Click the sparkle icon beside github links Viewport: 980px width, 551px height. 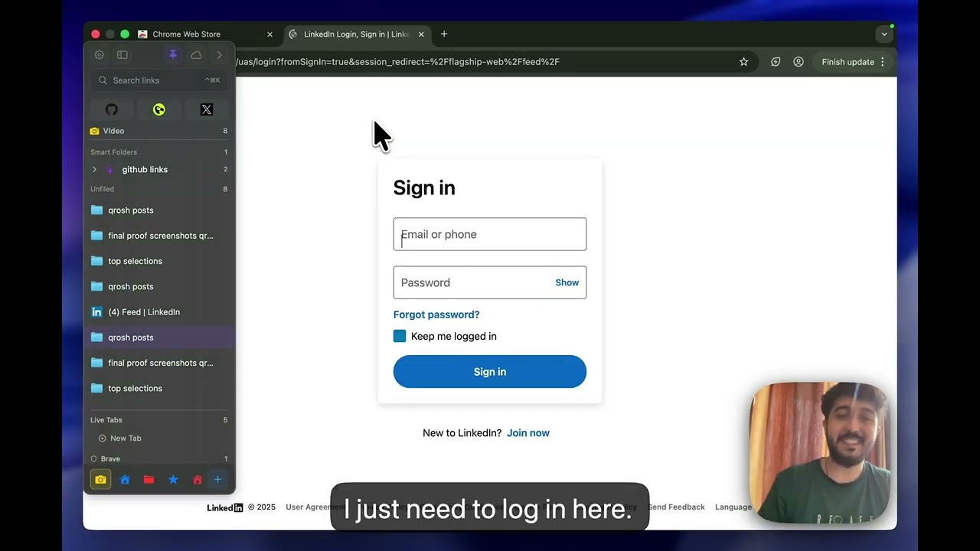(x=109, y=169)
